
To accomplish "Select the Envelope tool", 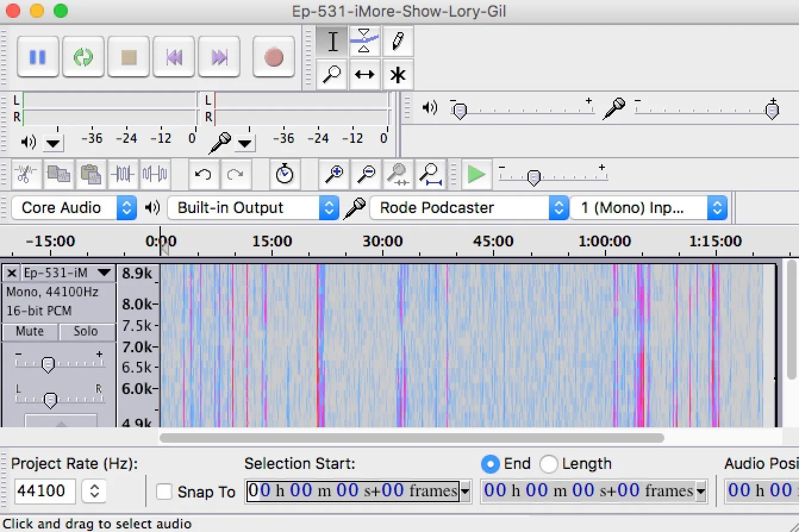I will [x=364, y=42].
